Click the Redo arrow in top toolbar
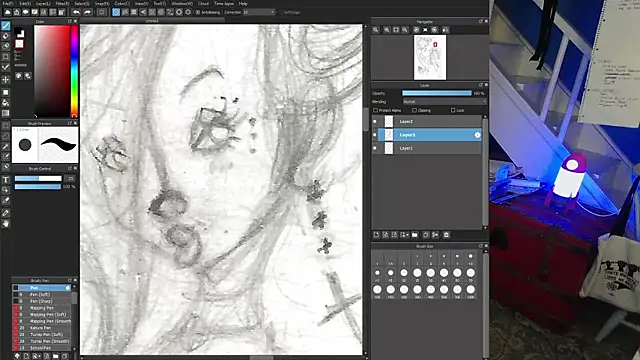This screenshot has height=360, width=640. pyautogui.click(x=87, y=12)
